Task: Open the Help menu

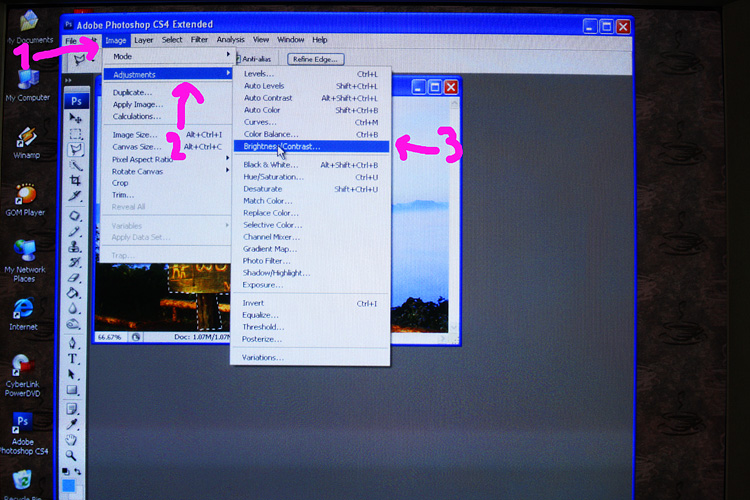Action: pos(320,40)
